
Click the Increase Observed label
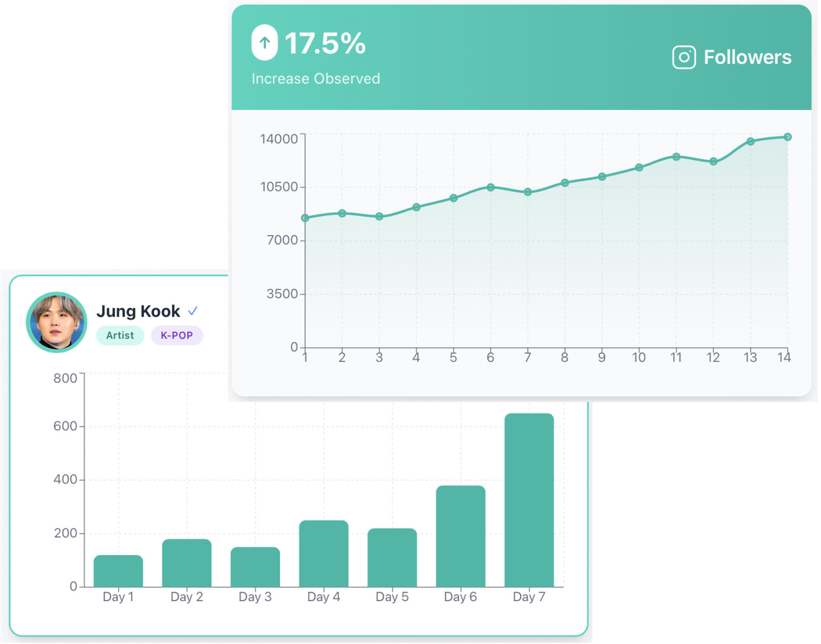tap(316, 79)
